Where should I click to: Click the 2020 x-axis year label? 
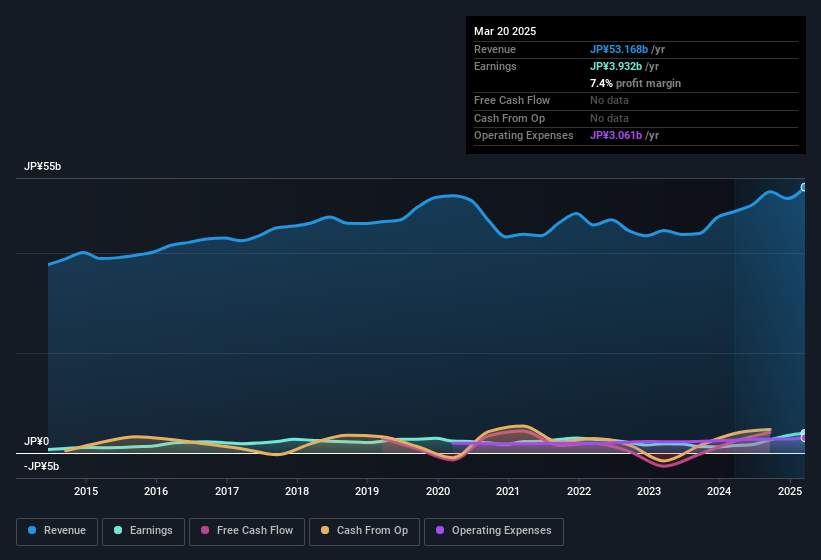tap(438, 491)
